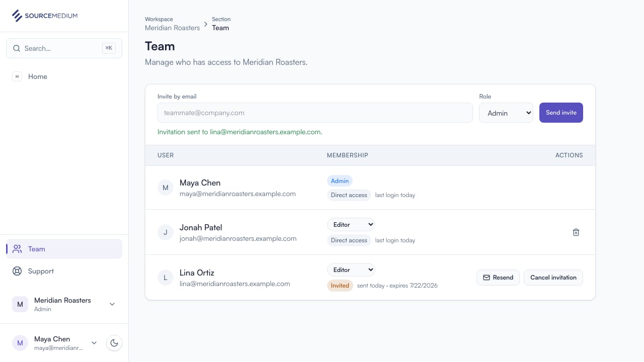Screen dimensions: 644x362
Task: Click the ACTIONS column header
Action: click(x=569, y=155)
